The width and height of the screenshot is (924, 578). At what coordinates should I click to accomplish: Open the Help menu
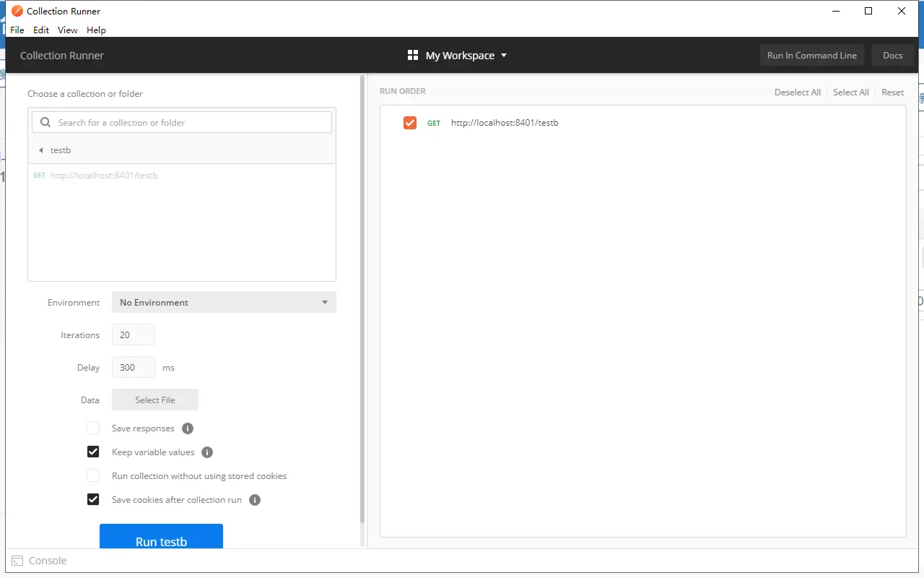coord(96,30)
